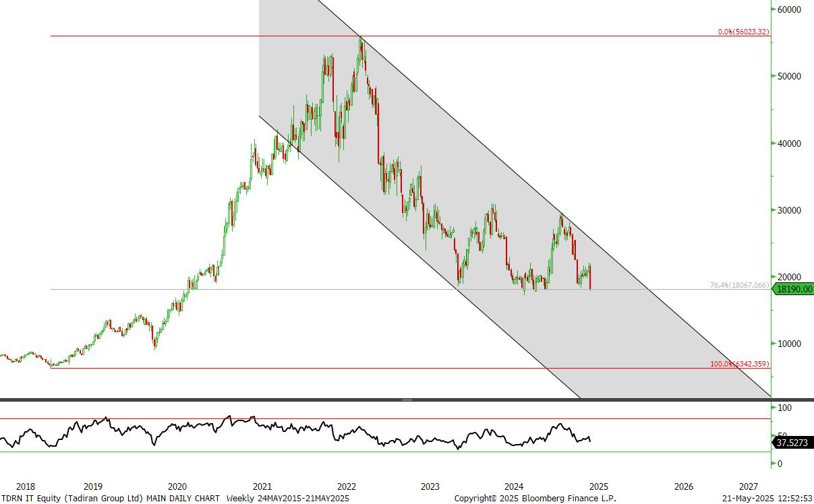Image resolution: width=814 pixels, height=504 pixels.
Task: Click the 60000 price axis label
Action: (789, 9)
